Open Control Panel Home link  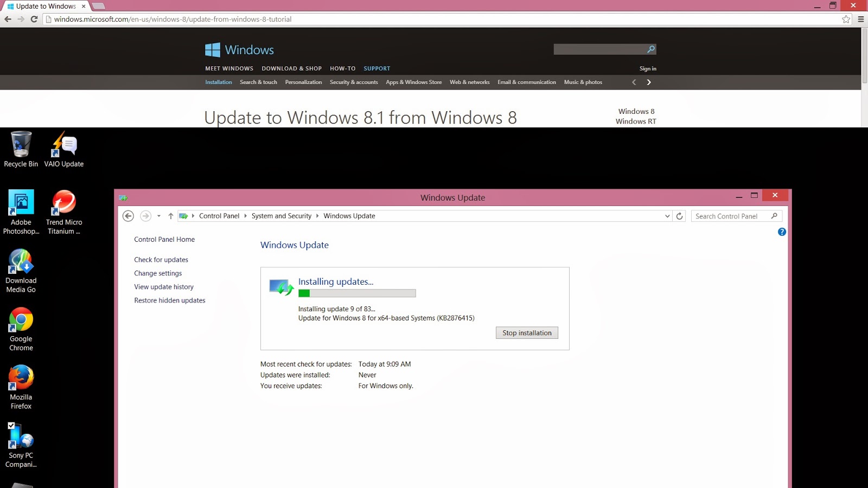(x=164, y=239)
